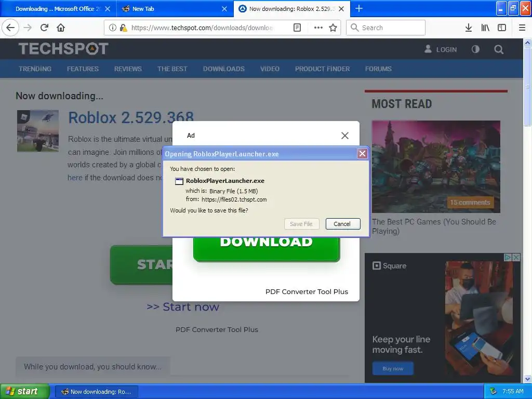The image size is (532, 399).
Task: Open TechSpot site search magnifier icon
Action: [498, 50]
